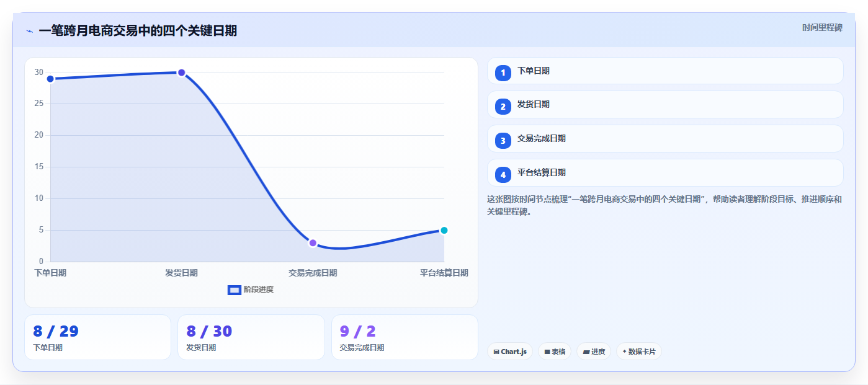868x385 pixels.
Task: Click the 数据卡片 tag
Action: click(638, 352)
